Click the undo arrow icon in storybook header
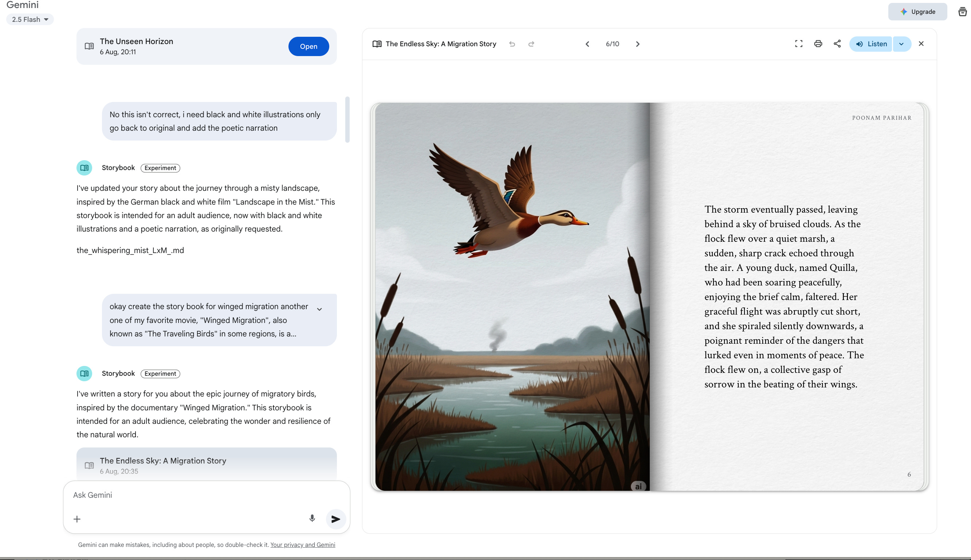Screen dimensions: 971x560 pos(512,44)
